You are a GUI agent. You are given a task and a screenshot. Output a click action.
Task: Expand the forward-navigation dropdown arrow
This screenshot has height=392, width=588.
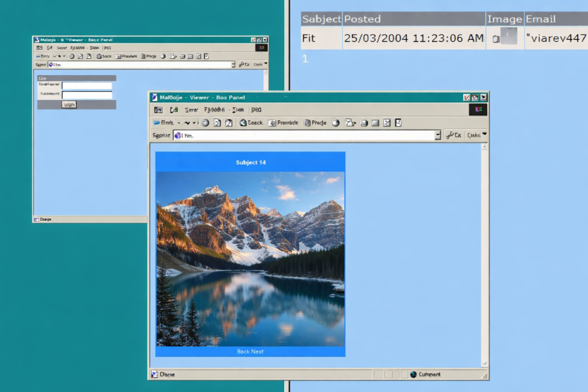(194, 122)
